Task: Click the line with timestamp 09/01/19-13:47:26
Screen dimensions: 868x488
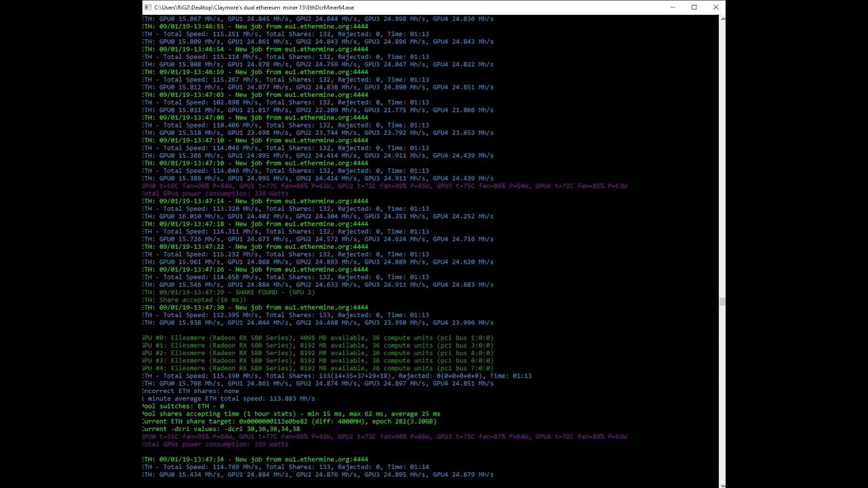Action: 256,270
